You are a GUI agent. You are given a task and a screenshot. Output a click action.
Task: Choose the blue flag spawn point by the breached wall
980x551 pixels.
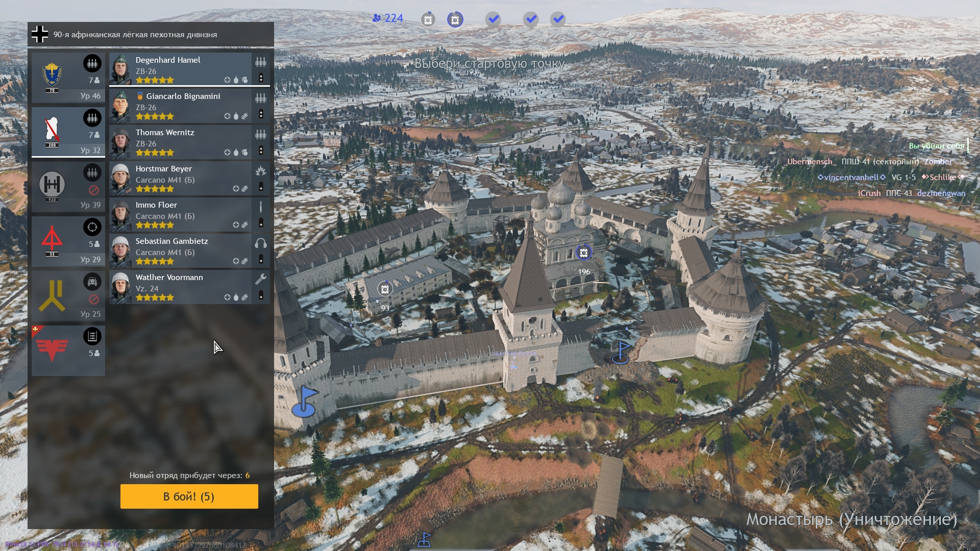(x=621, y=352)
